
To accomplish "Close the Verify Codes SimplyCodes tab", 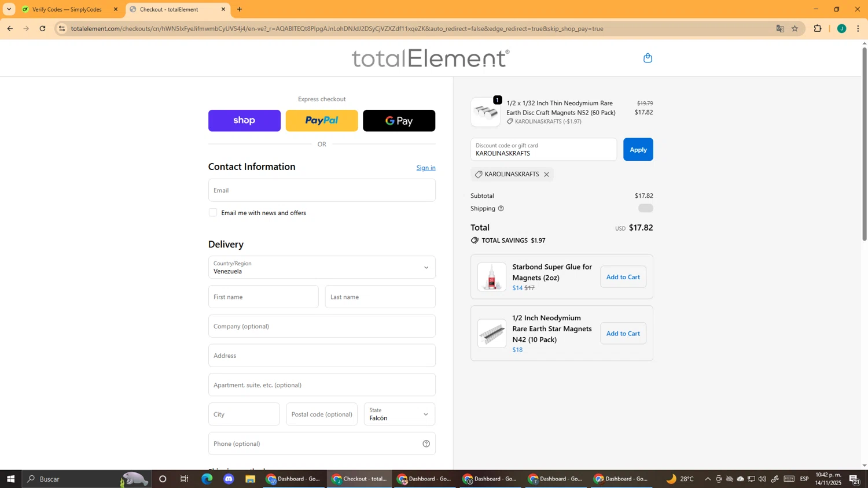I will (x=116, y=9).
